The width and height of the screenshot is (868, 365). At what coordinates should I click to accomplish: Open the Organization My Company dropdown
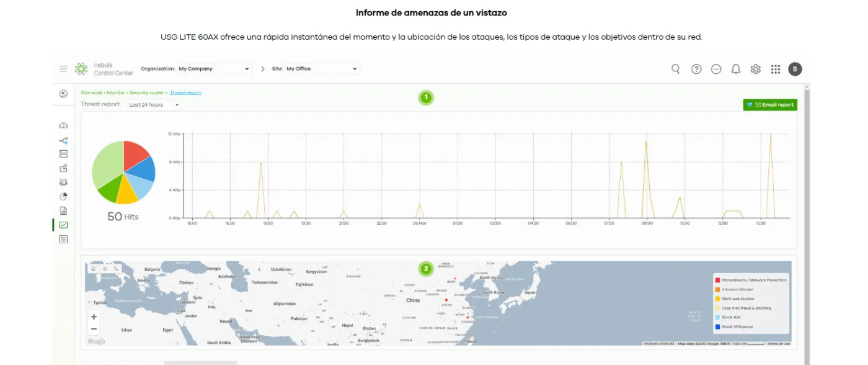point(215,69)
